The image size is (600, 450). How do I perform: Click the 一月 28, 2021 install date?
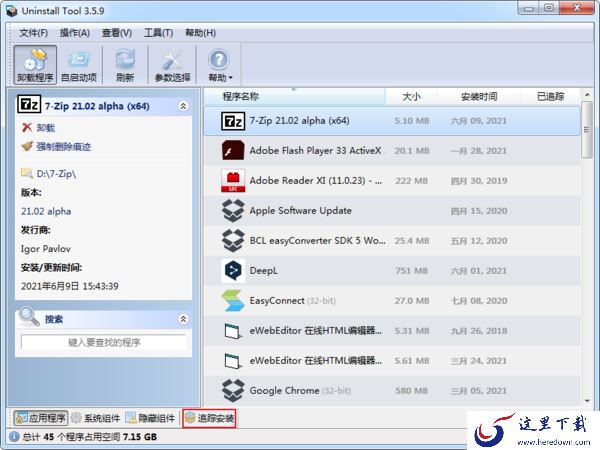(x=479, y=151)
